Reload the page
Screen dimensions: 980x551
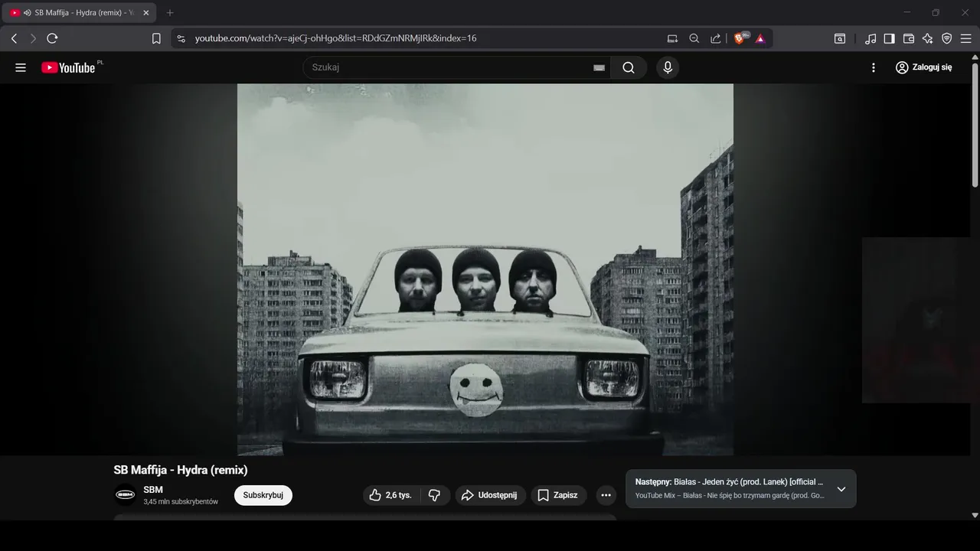(x=52, y=38)
